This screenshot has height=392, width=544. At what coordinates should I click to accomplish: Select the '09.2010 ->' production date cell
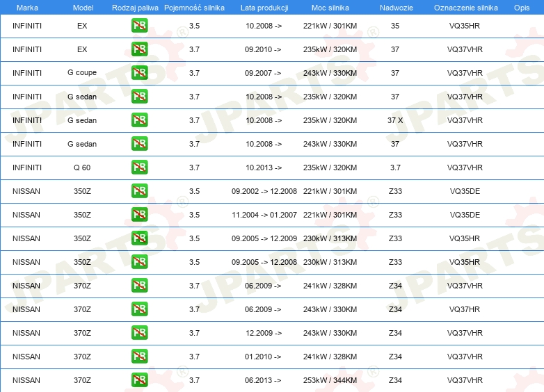(x=263, y=49)
